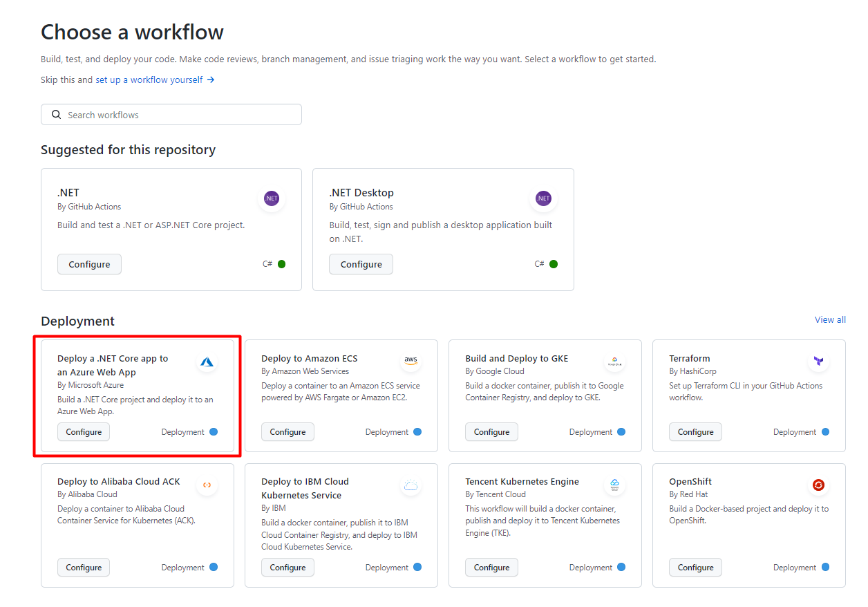The width and height of the screenshot is (868, 607).
Task: Click the Azure logo icon
Action: click(x=207, y=362)
